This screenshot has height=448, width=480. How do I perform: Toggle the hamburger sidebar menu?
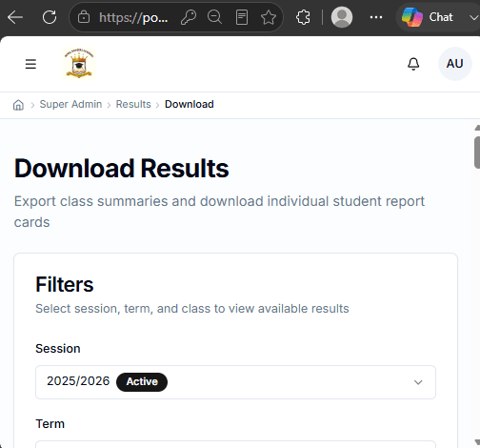click(30, 64)
